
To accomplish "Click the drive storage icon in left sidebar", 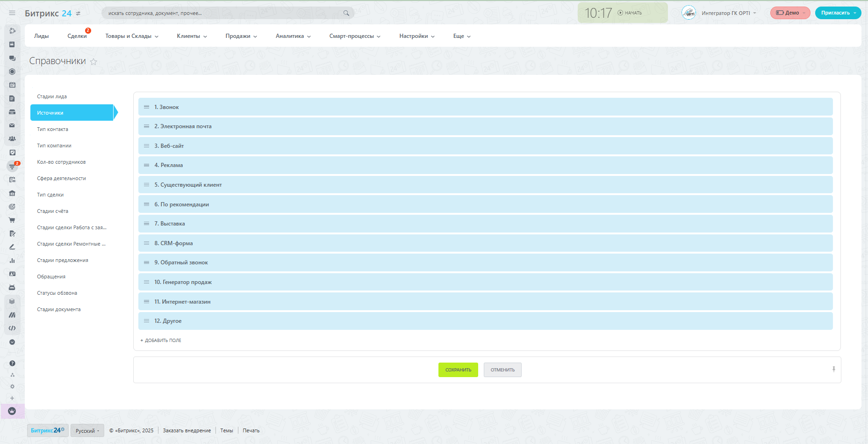I will pyautogui.click(x=12, y=112).
